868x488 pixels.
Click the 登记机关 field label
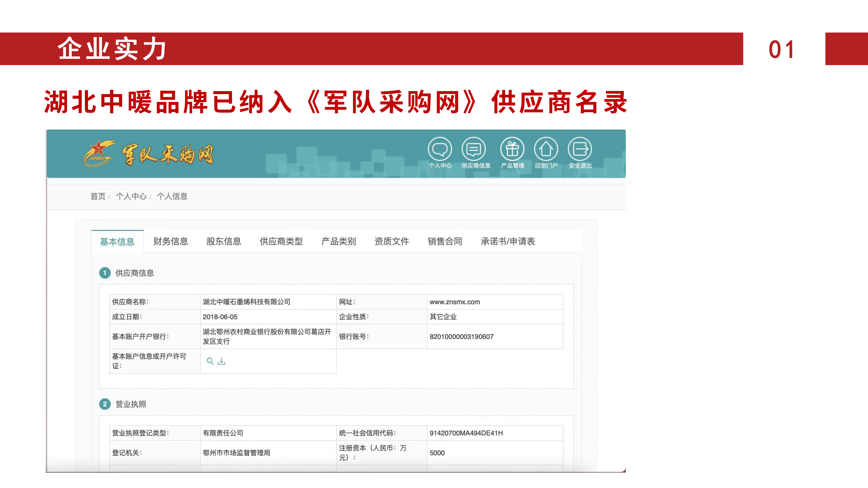(x=127, y=453)
